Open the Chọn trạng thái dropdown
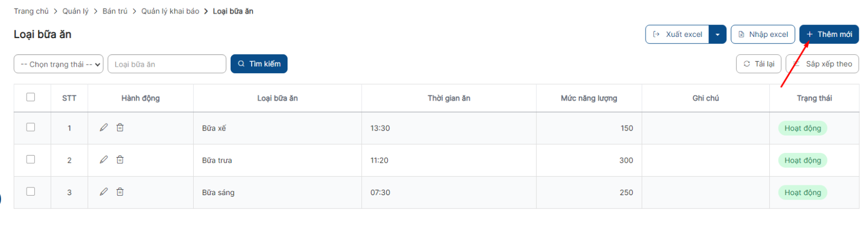 click(59, 64)
